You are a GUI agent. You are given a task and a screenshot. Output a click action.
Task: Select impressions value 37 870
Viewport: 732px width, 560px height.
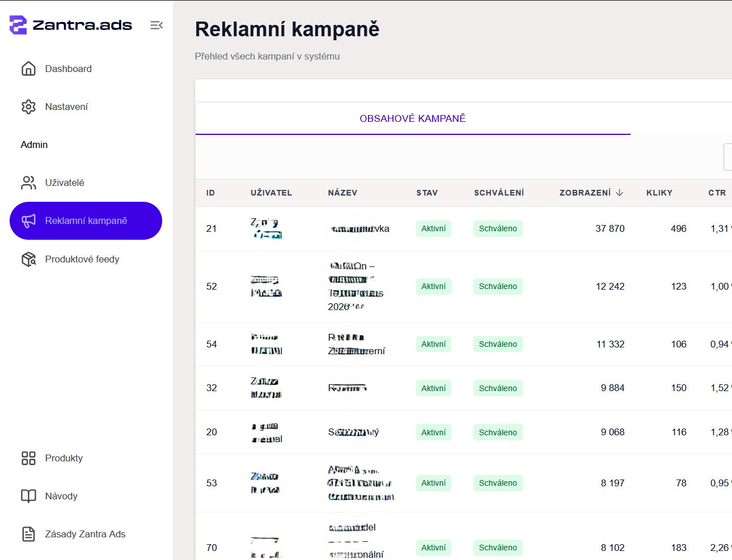click(x=610, y=228)
